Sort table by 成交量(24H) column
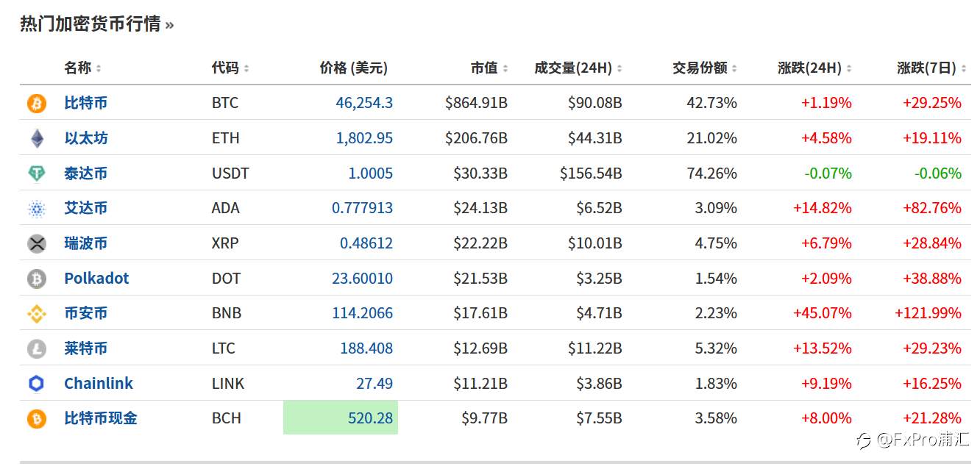This screenshot has height=469, width=980. click(578, 68)
